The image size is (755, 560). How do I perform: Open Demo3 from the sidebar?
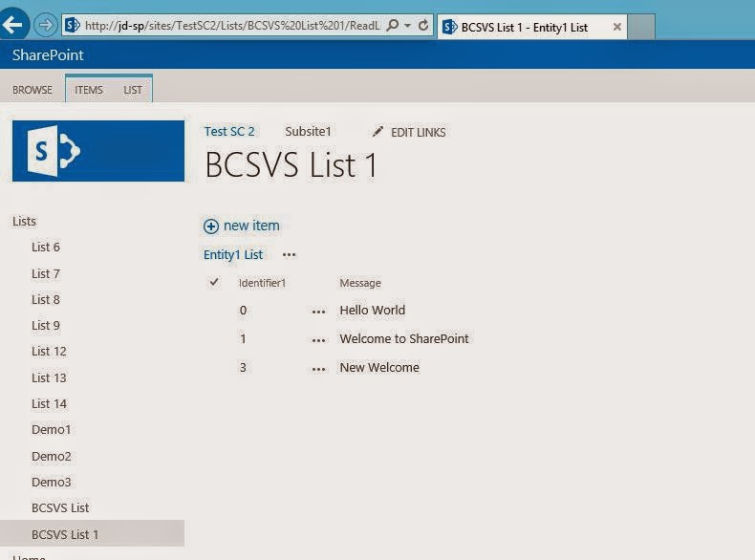51,482
